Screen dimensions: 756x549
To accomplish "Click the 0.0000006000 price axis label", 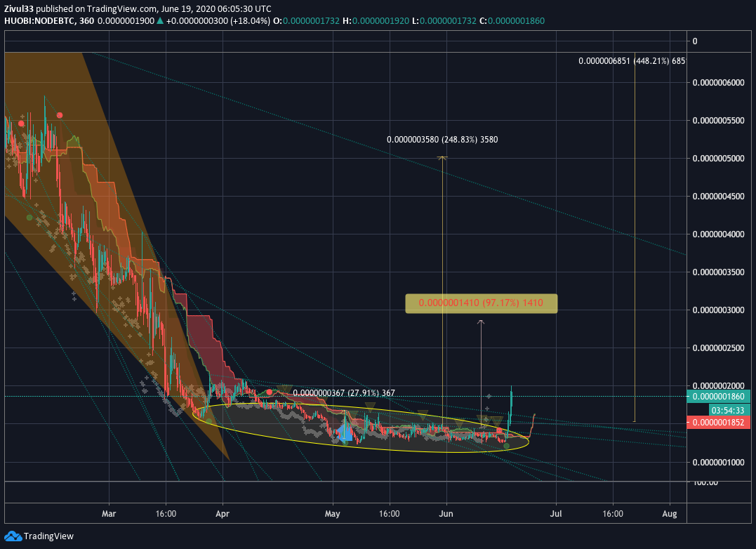I will (718, 82).
